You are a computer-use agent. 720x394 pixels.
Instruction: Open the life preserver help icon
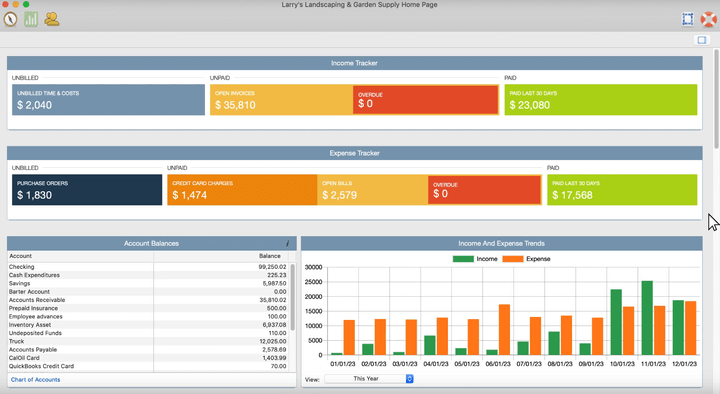709,19
